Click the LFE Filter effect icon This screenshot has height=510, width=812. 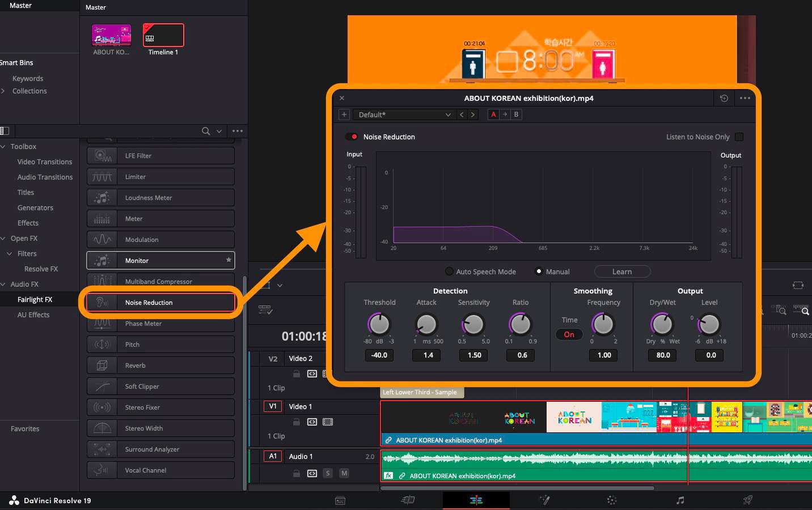click(x=102, y=156)
